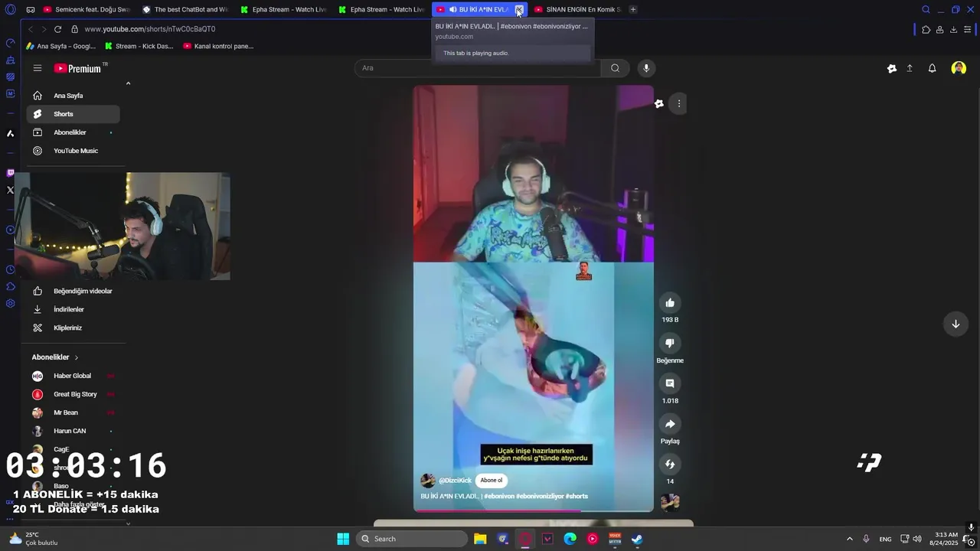The width and height of the screenshot is (980, 551).
Task: Click the search magnifier button
Action: pyautogui.click(x=615, y=68)
